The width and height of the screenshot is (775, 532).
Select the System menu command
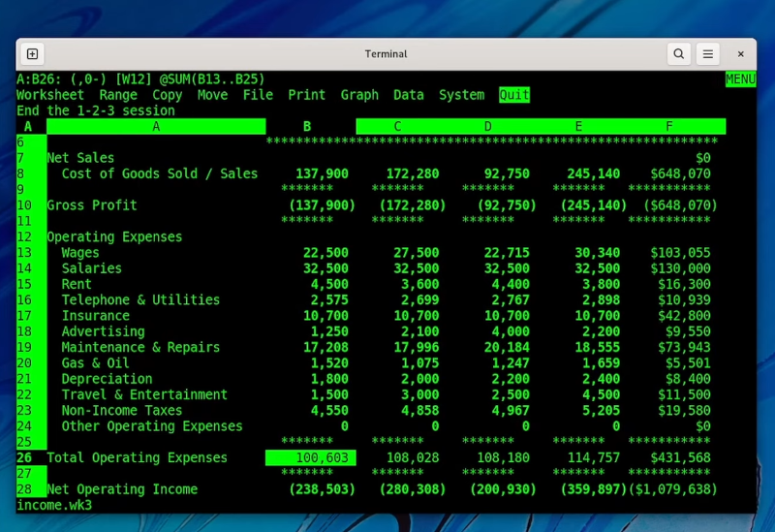461,95
